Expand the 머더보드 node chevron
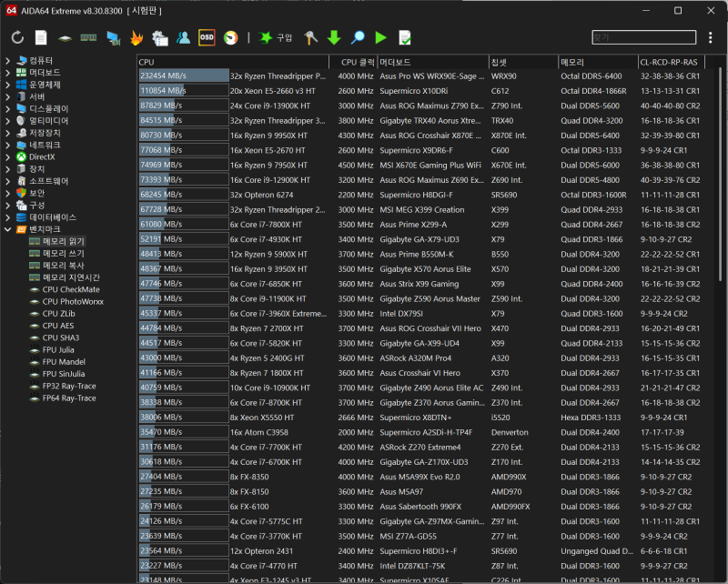728x584 pixels. point(8,73)
